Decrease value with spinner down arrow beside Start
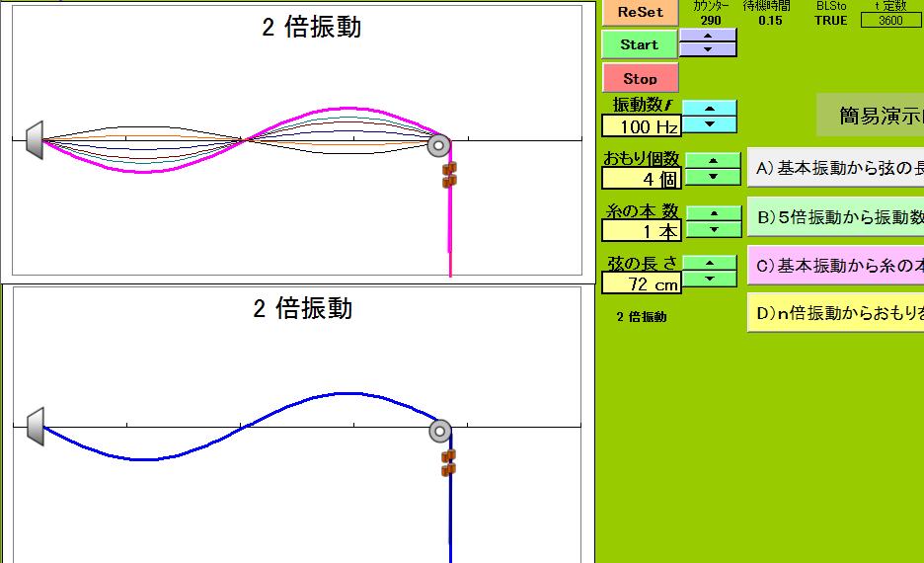 point(708,49)
